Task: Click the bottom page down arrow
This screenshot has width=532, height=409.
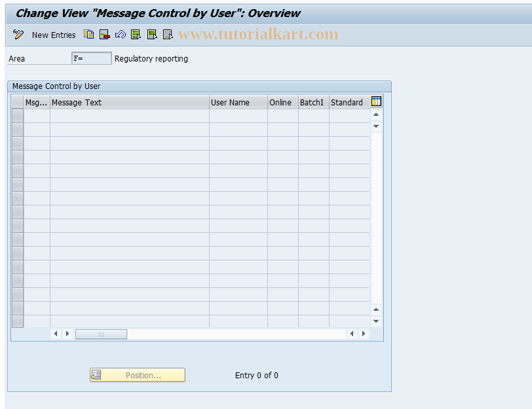Action: pyautogui.click(x=376, y=321)
